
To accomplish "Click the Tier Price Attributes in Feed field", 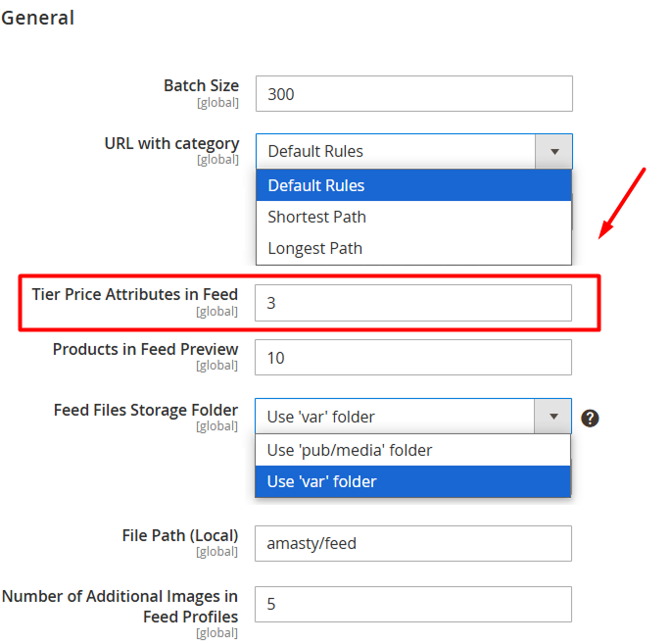I will pos(413,303).
